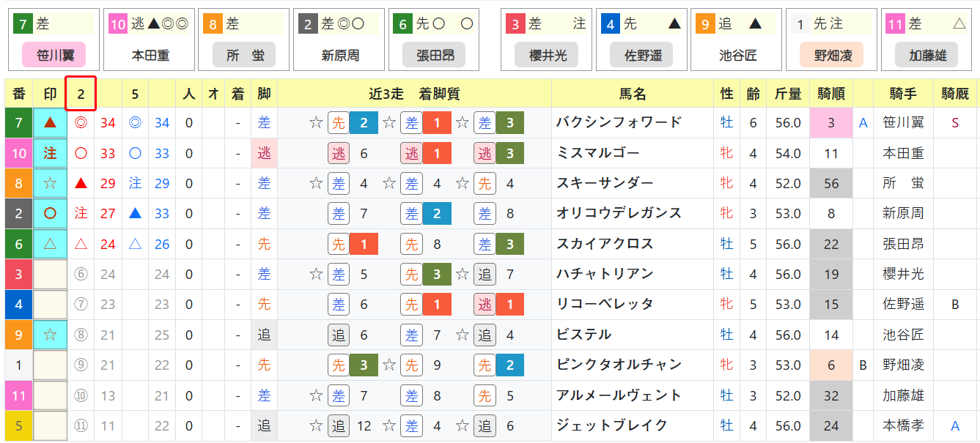Click the green 3 finish badge for ハチャトリアン
This screenshot has height=443, width=980.
click(x=437, y=274)
